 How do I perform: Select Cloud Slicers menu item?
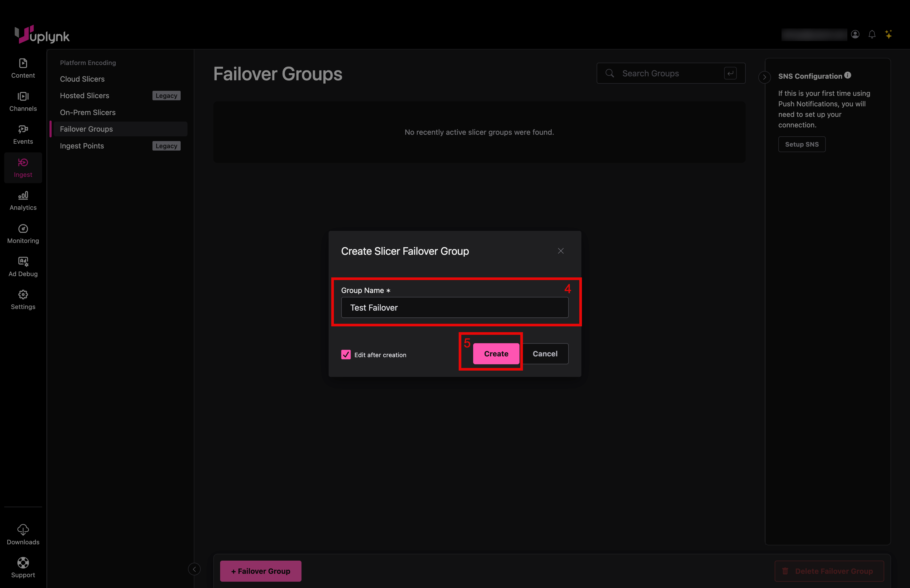point(82,79)
